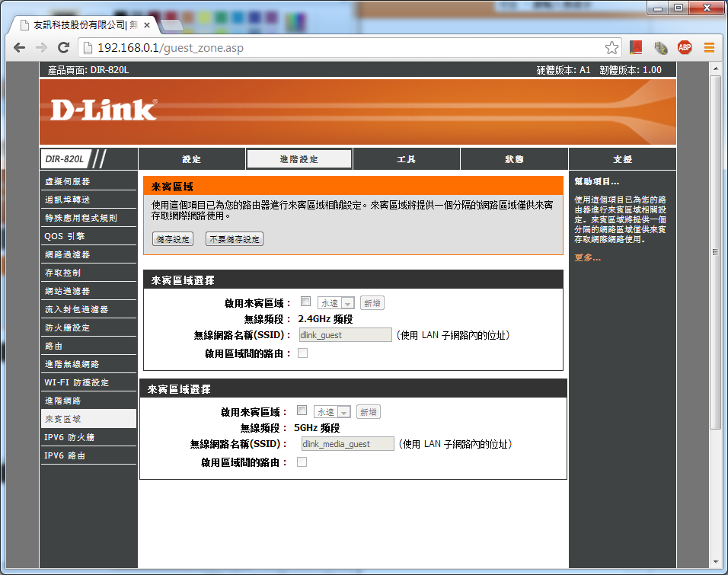This screenshot has width=728, height=575.
Task: Click the red bookmark extension icon
Action: [637, 47]
